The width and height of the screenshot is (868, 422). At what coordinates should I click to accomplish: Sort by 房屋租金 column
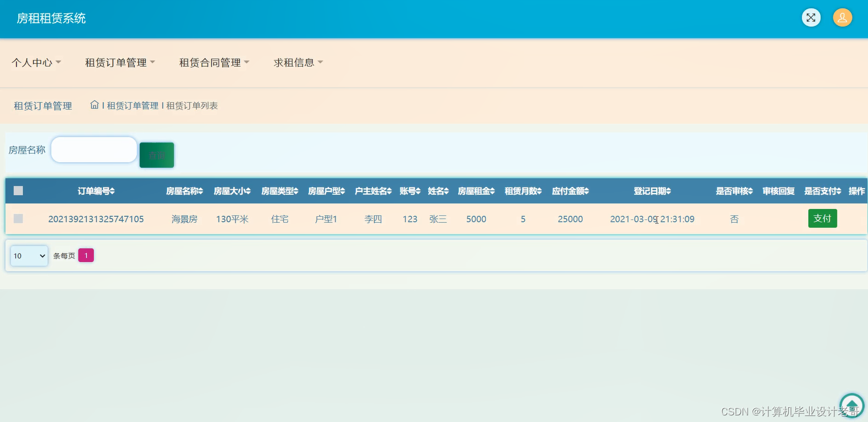[476, 191]
